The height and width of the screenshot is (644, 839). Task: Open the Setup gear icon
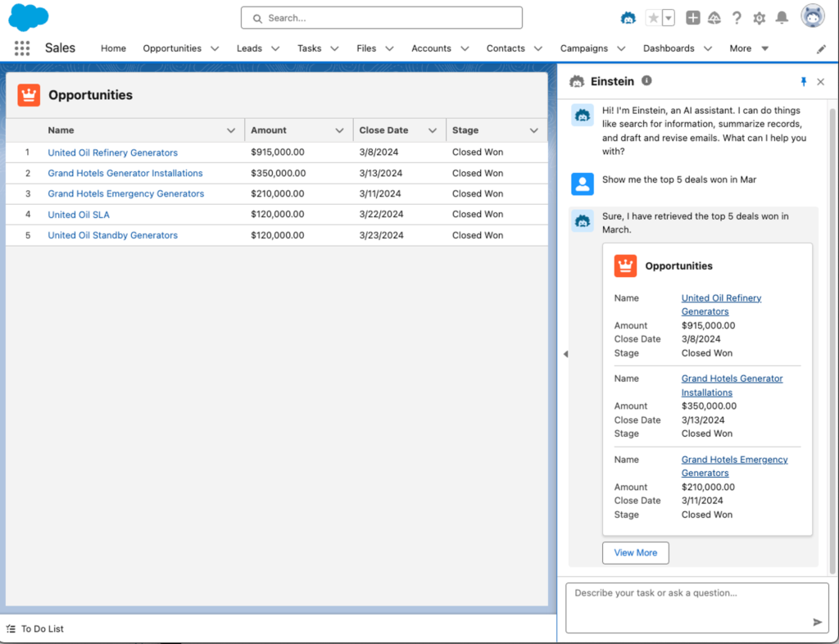click(760, 19)
